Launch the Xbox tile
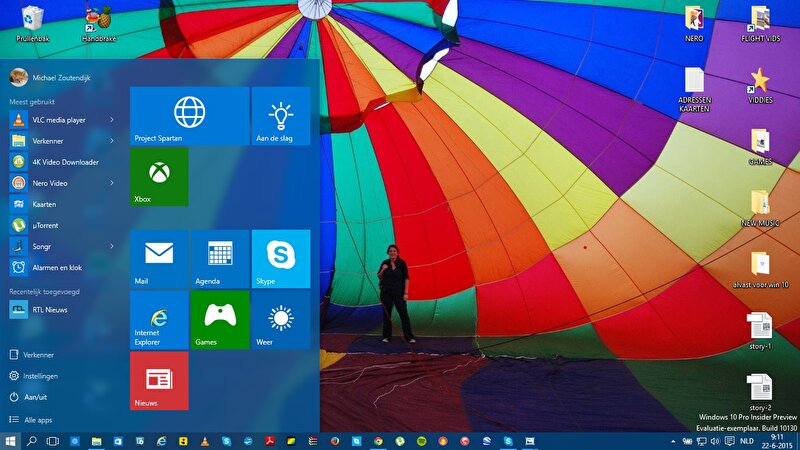The width and height of the screenshot is (800, 450). coord(159,177)
